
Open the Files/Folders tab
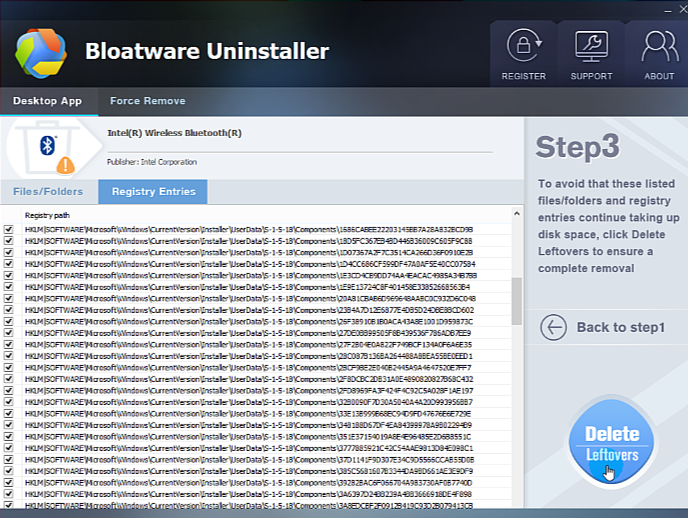coord(48,192)
